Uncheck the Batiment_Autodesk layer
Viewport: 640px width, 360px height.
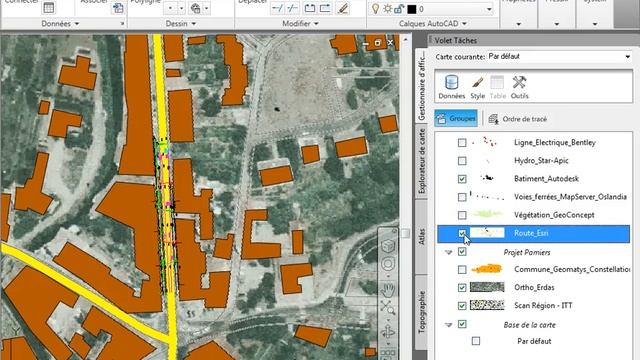[x=462, y=179]
